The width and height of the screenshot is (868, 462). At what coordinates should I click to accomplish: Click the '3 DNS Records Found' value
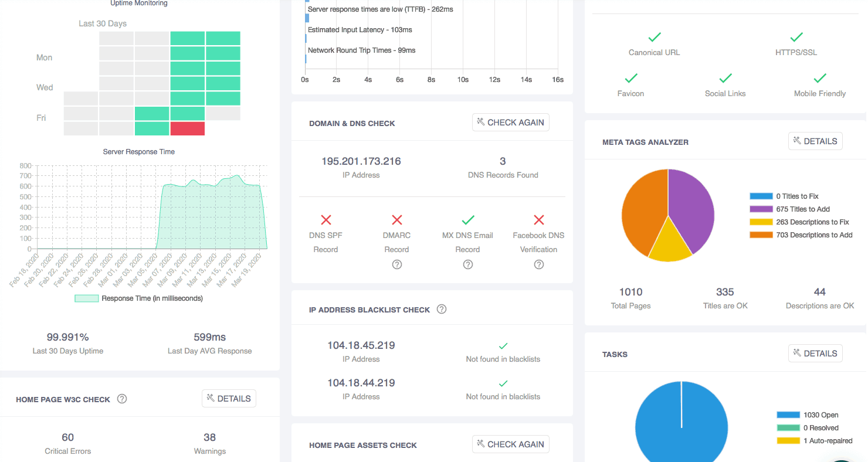tap(503, 161)
